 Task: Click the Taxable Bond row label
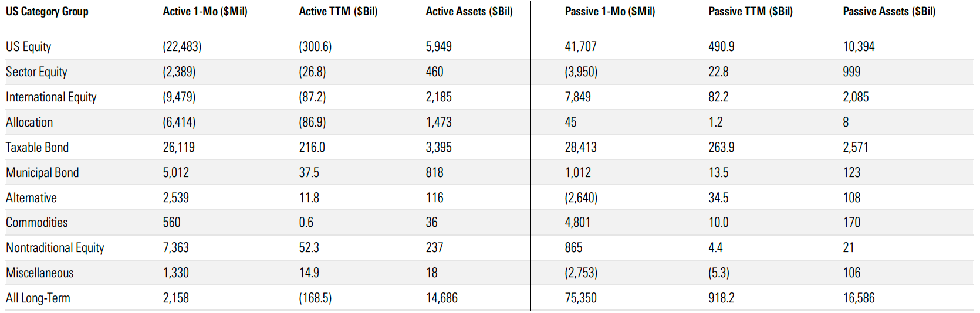[37, 148]
